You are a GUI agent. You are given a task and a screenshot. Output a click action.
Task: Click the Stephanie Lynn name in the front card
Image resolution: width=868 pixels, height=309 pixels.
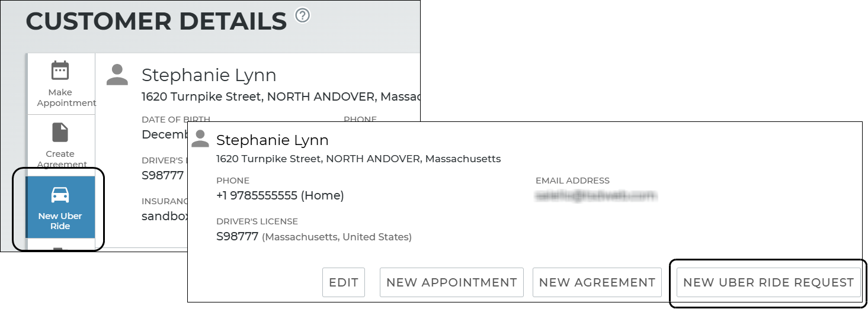click(x=272, y=140)
